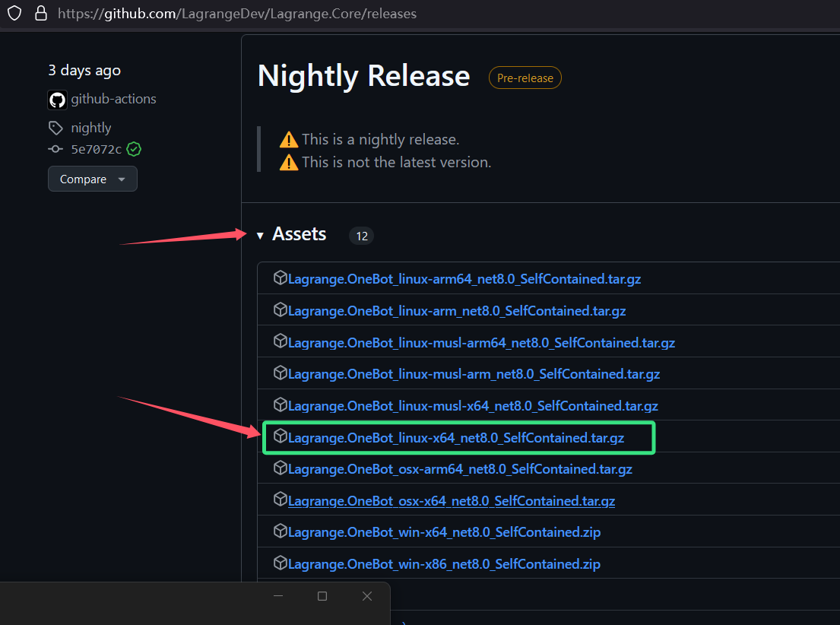The image size is (840, 625).
Task: Click the Pre-release label badge
Action: [525, 78]
